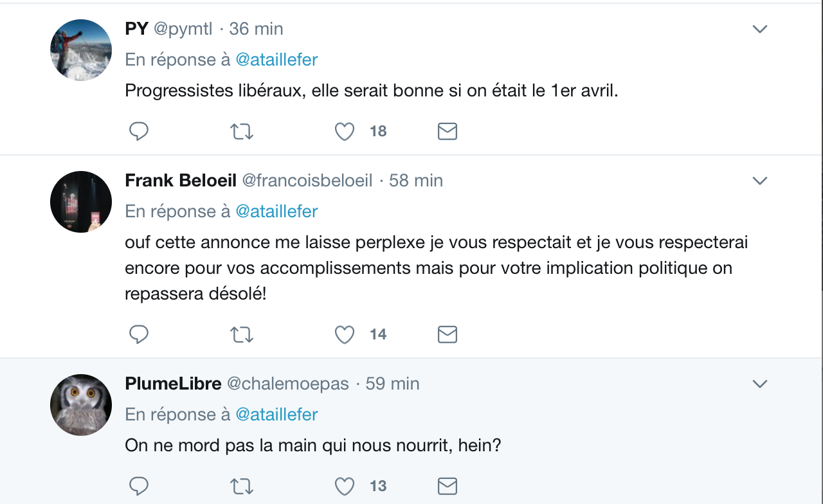This screenshot has height=504, width=823.
Task: Open more options chevron on PY's tweet
Action: [x=760, y=30]
